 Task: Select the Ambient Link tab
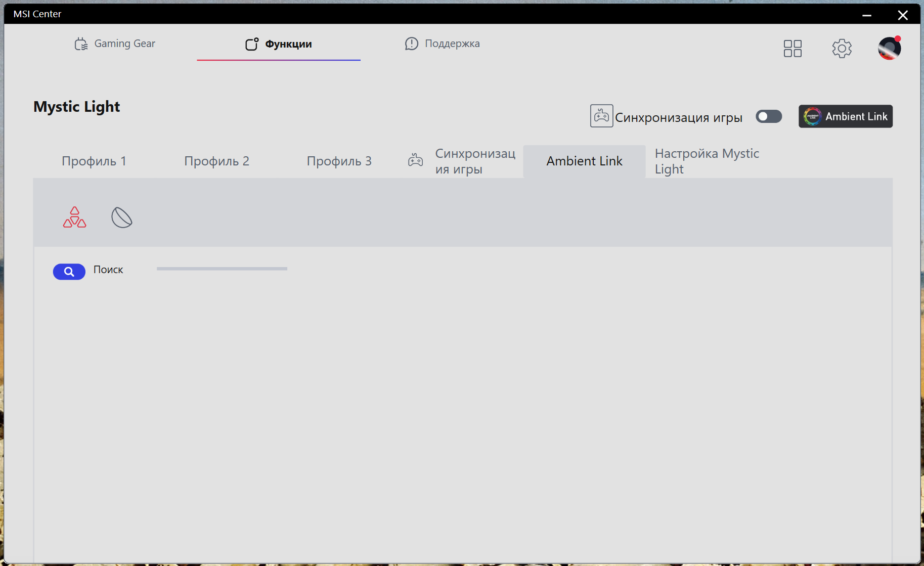(584, 161)
